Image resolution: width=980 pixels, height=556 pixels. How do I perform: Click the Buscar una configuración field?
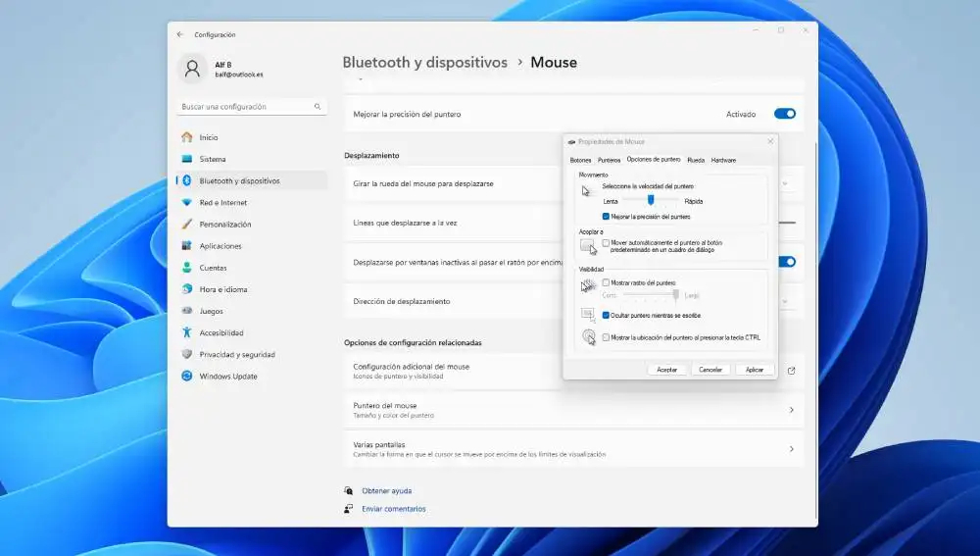[x=251, y=107]
